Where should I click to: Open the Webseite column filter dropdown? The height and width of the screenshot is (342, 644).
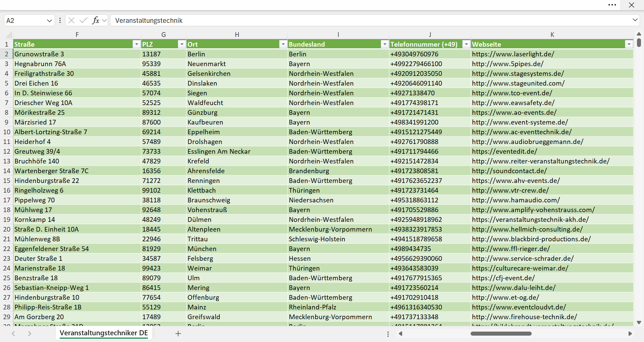click(629, 44)
